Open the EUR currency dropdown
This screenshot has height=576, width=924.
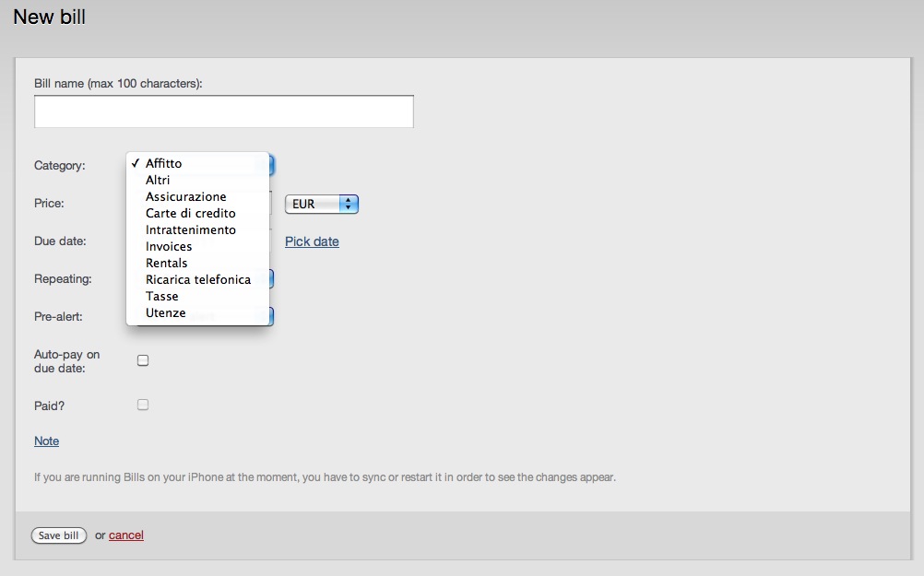(x=321, y=205)
